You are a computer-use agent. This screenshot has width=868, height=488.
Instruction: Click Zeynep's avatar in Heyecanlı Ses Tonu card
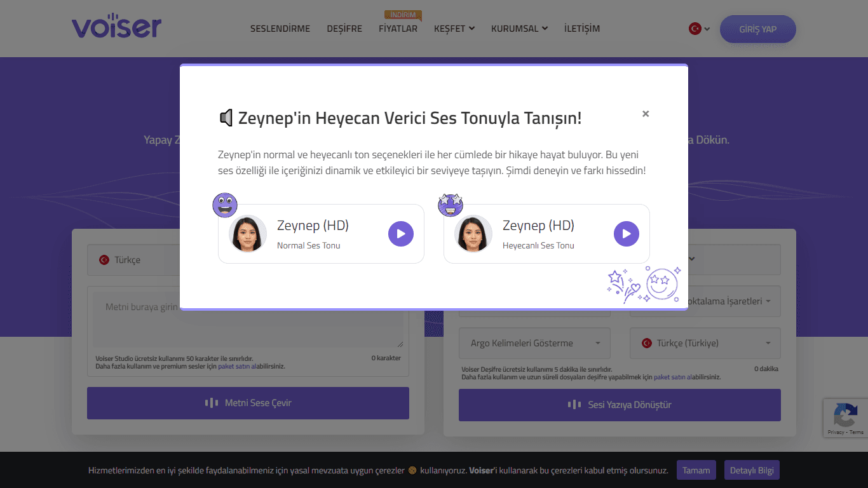coord(473,234)
